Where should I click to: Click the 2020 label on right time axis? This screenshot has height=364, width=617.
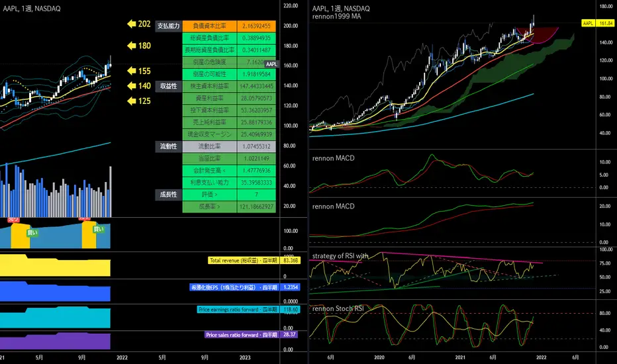pos(379,357)
